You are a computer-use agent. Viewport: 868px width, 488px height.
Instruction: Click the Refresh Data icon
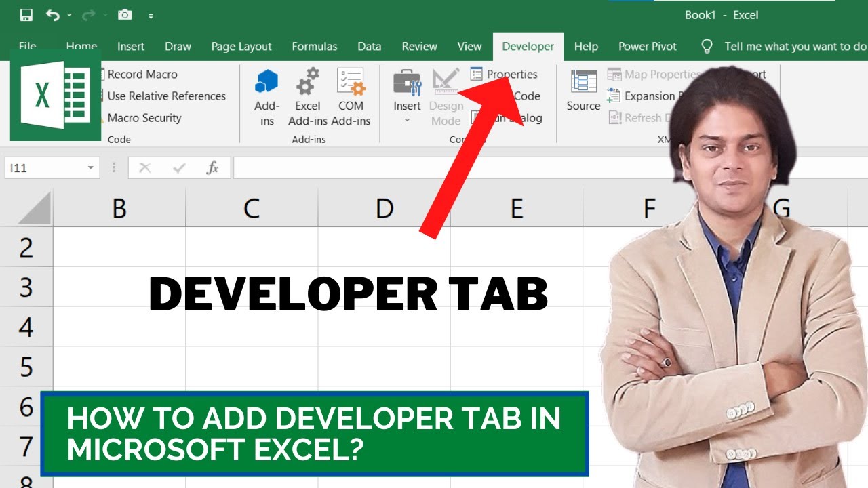point(614,118)
